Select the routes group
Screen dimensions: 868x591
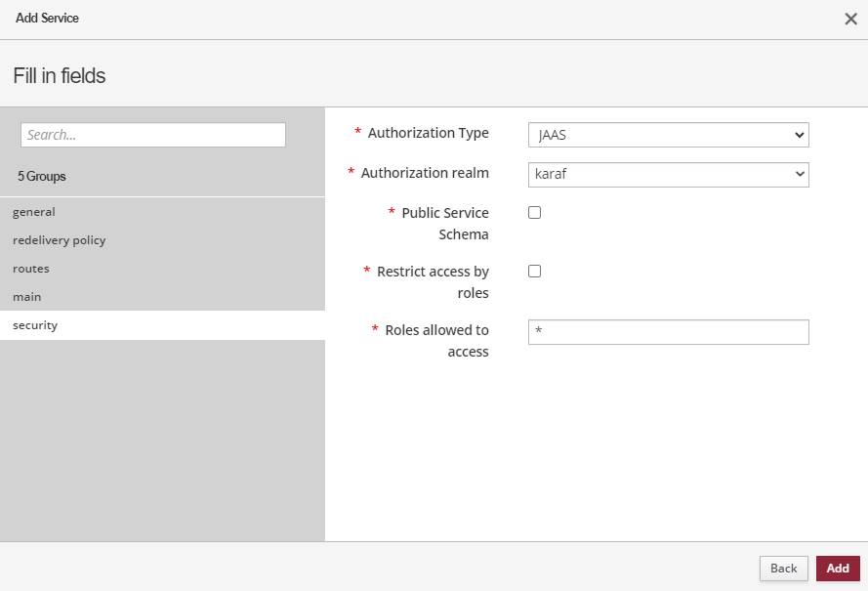pos(30,268)
